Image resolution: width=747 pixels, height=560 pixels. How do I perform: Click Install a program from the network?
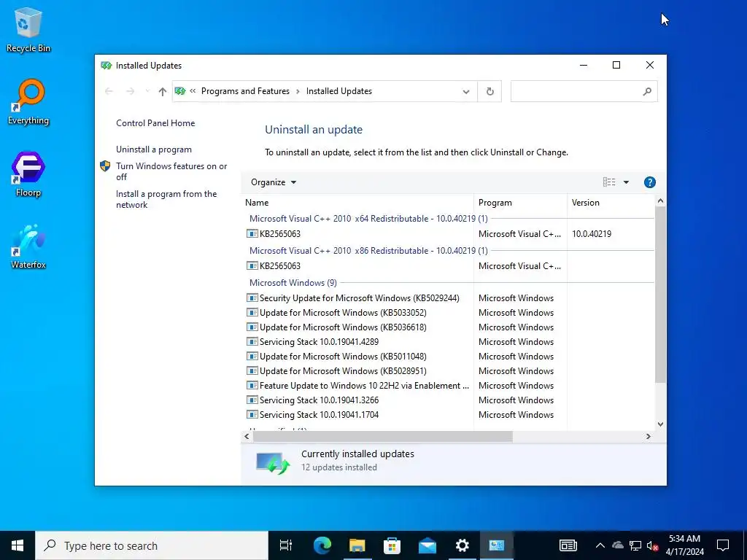click(166, 200)
